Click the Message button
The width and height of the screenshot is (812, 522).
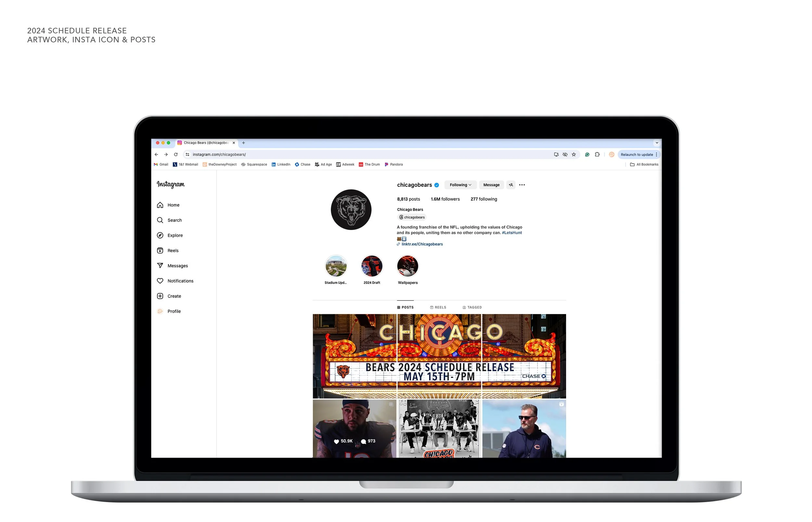(491, 185)
